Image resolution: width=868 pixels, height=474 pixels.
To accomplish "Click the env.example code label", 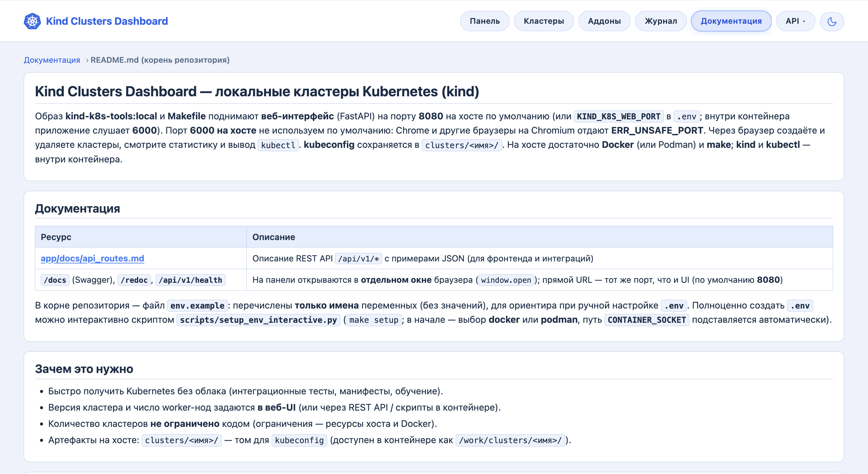I will (x=197, y=306).
